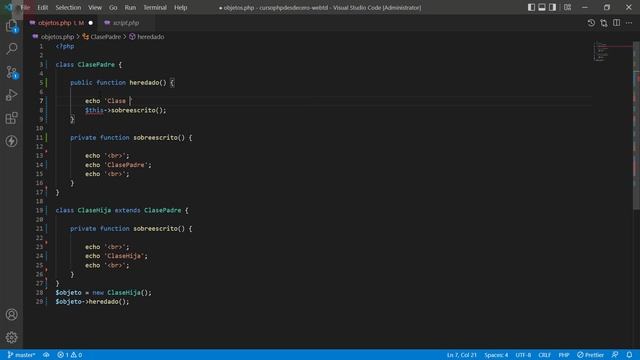
Task: Open the Source Control view icon
Action: (11, 72)
